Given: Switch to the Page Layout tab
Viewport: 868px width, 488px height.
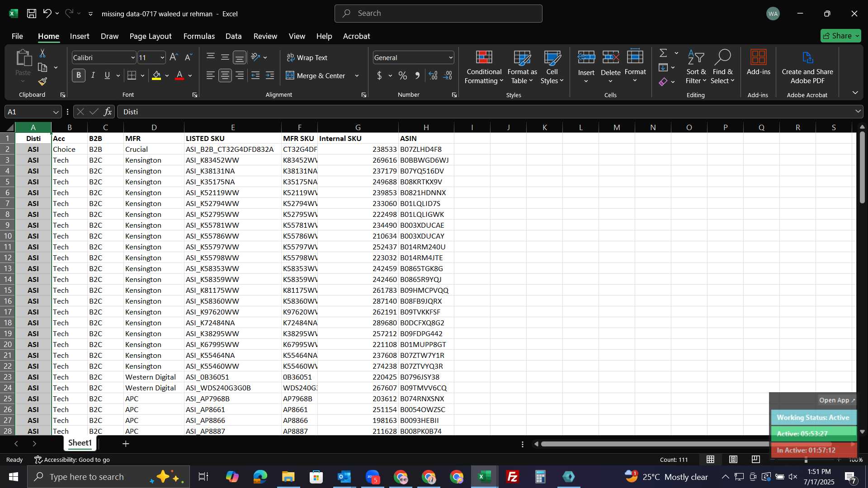Looking at the screenshot, I should coord(150,36).
